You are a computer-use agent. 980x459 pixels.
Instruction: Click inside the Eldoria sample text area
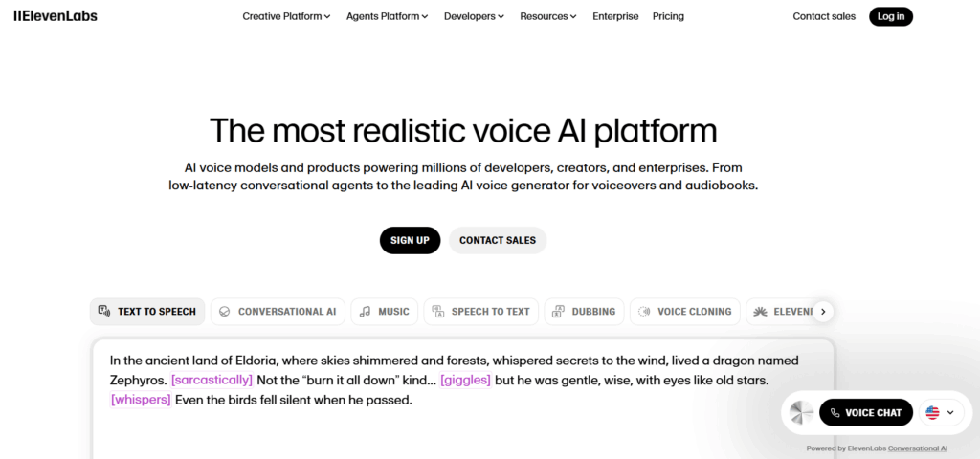tap(463, 400)
